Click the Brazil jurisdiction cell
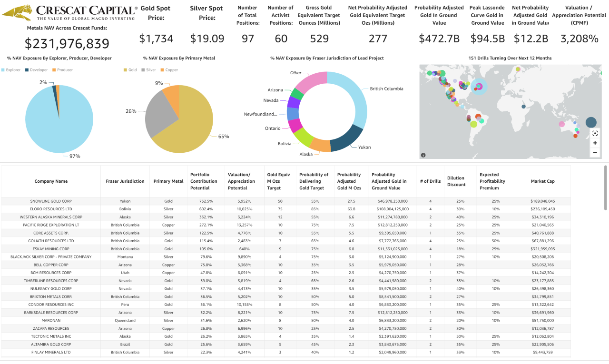609x364 pixels. (x=125, y=344)
